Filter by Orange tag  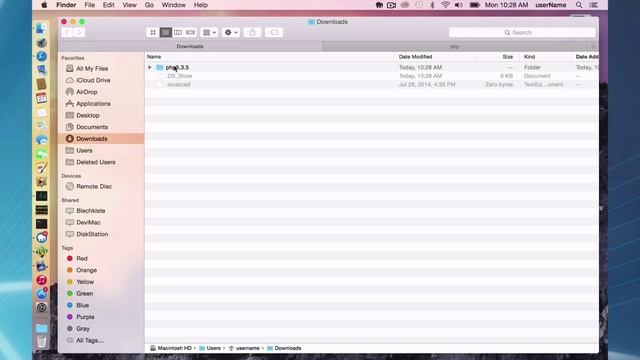(86, 270)
